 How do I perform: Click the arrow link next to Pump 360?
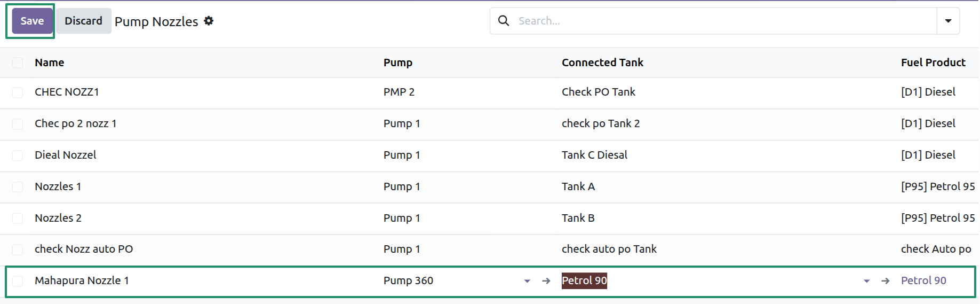546,281
